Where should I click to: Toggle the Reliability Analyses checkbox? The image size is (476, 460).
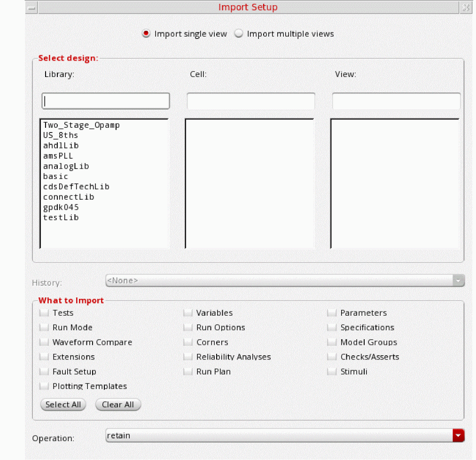coord(188,357)
